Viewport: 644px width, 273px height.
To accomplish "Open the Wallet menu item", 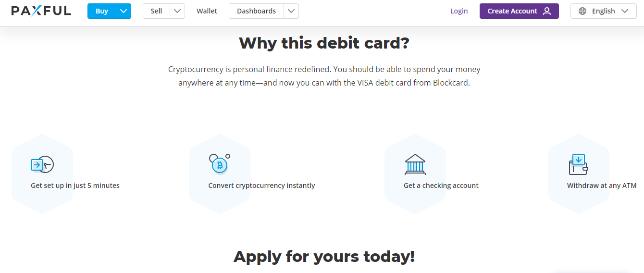I will click(x=207, y=11).
